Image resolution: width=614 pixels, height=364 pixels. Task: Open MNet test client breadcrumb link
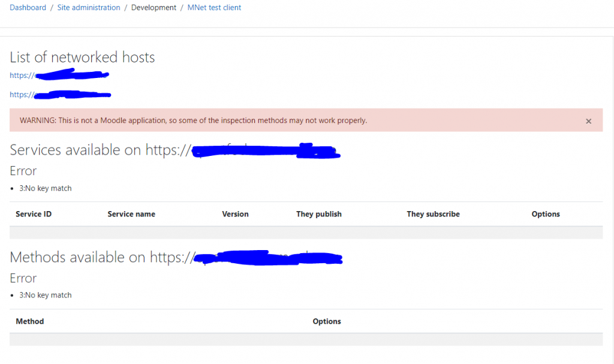pos(214,8)
